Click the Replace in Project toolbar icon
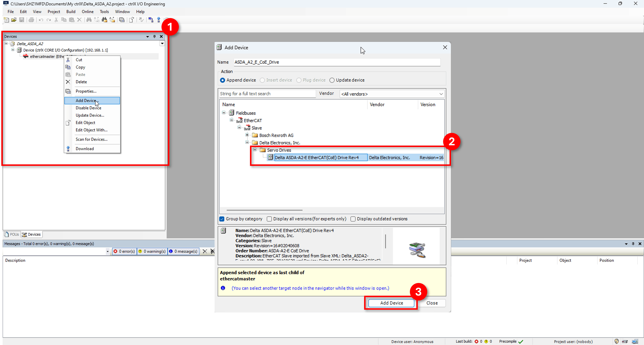The image size is (644, 345). [112, 20]
